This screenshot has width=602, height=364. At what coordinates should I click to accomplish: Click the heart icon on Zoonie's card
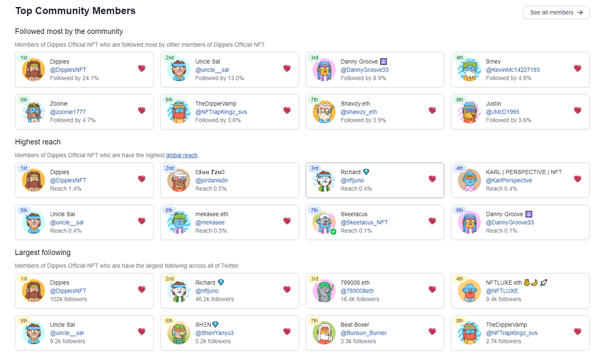(x=141, y=111)
